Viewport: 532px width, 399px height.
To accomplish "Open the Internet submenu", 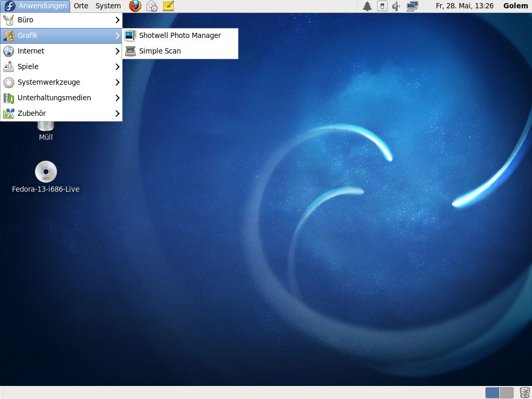I will [x=61, y=51].
